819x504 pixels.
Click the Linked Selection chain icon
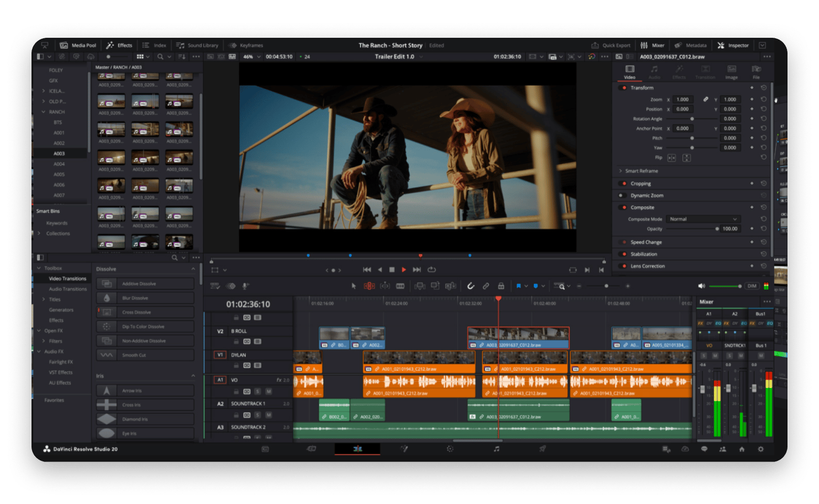pyautogui.click(x=486, y=286)
